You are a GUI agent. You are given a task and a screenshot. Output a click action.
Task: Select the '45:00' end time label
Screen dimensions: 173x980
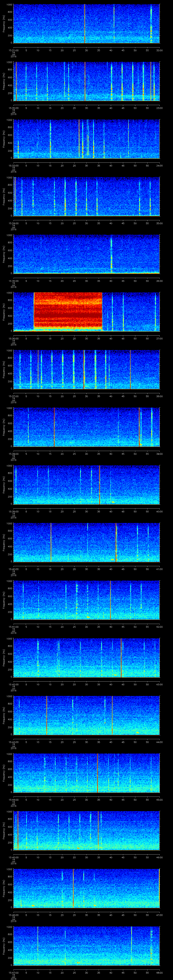pyautogui.click(x=159, y=800)
